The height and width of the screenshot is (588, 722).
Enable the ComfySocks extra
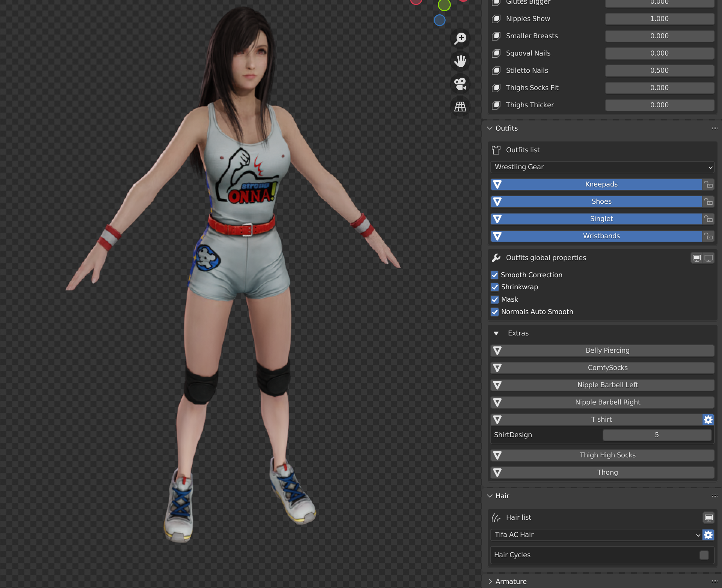pyautogui.click(x=602, y=368)
